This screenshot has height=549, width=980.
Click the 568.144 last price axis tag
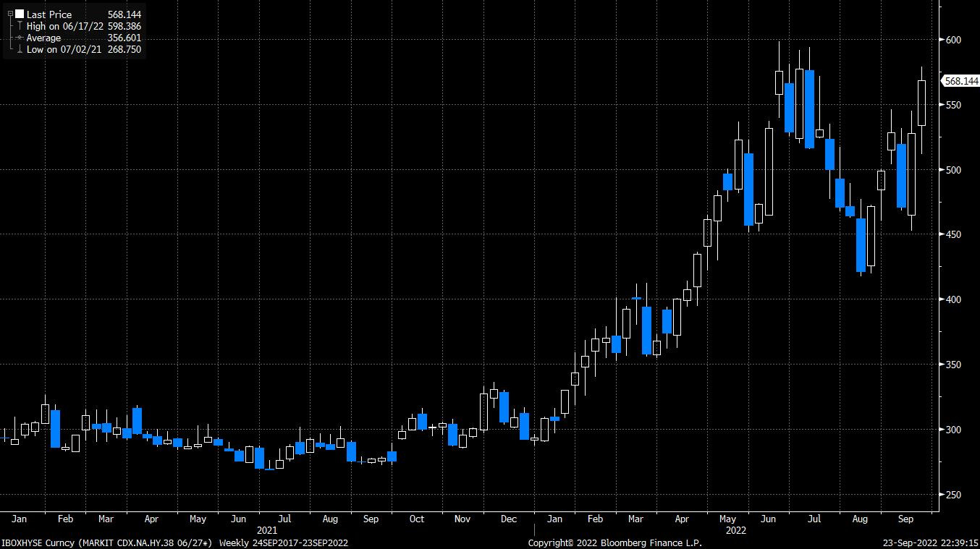tap(960, 82)
